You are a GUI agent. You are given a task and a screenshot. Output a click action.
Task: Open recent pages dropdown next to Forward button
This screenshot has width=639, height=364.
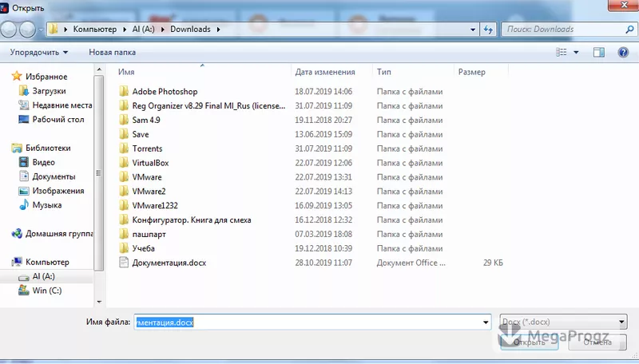[x=41, y=30]
